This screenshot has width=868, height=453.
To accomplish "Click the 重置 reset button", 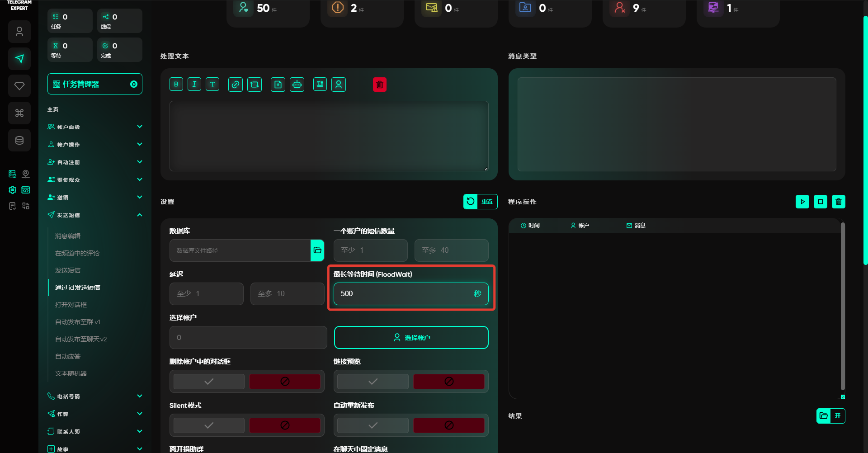I will [x=480, y=202].
